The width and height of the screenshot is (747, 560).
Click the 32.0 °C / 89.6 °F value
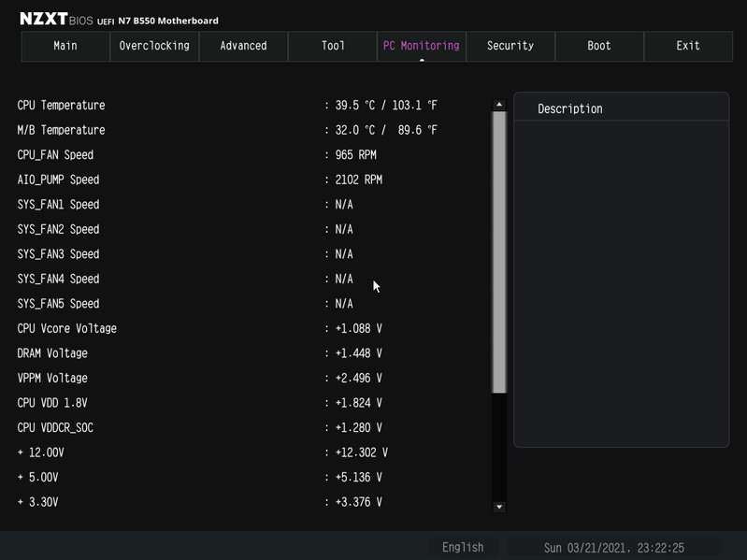pyautogui.click(x=386, y=130)
